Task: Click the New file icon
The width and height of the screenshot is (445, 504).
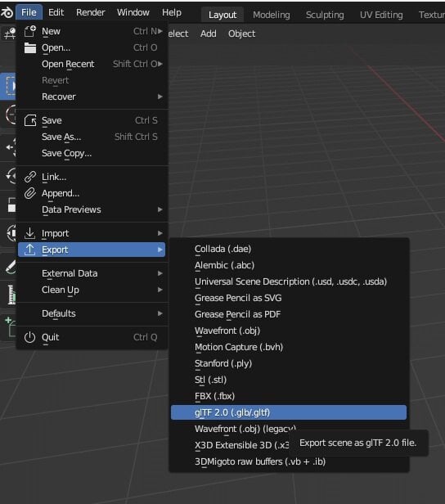Action: (x=30, y=31)
